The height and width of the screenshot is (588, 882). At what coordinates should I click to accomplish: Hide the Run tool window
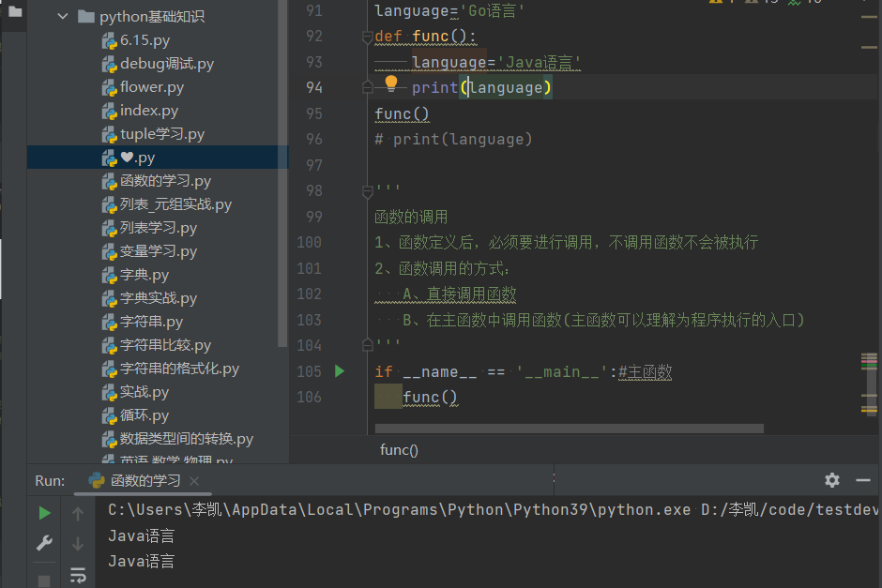coord(863,480)
